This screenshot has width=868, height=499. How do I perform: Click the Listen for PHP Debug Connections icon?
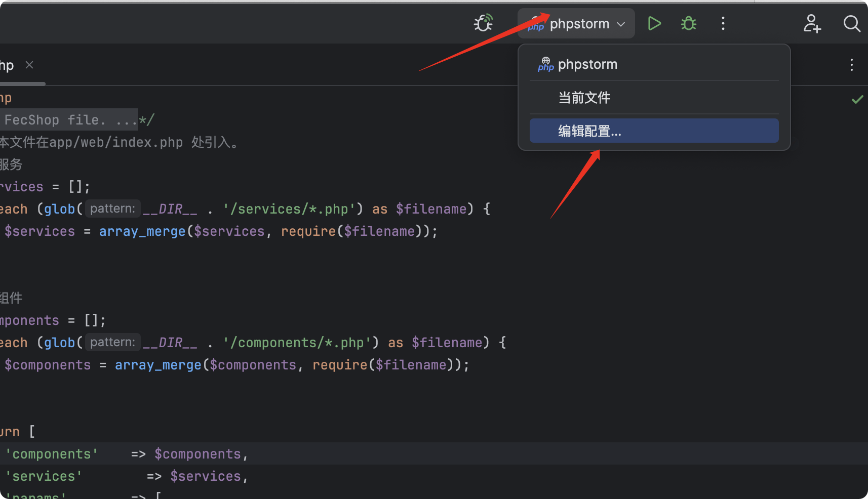(483, 23)
